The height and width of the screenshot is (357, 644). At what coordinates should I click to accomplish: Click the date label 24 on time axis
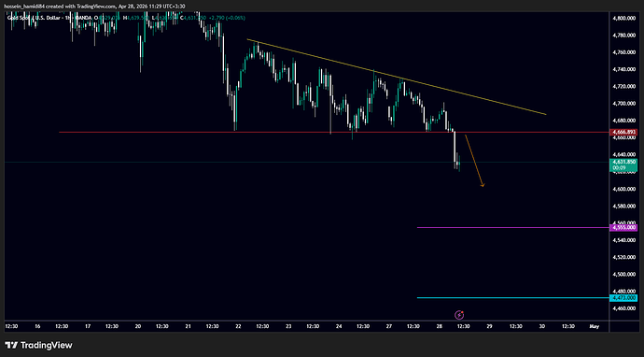pyautogui.click(x=339, y=326)
